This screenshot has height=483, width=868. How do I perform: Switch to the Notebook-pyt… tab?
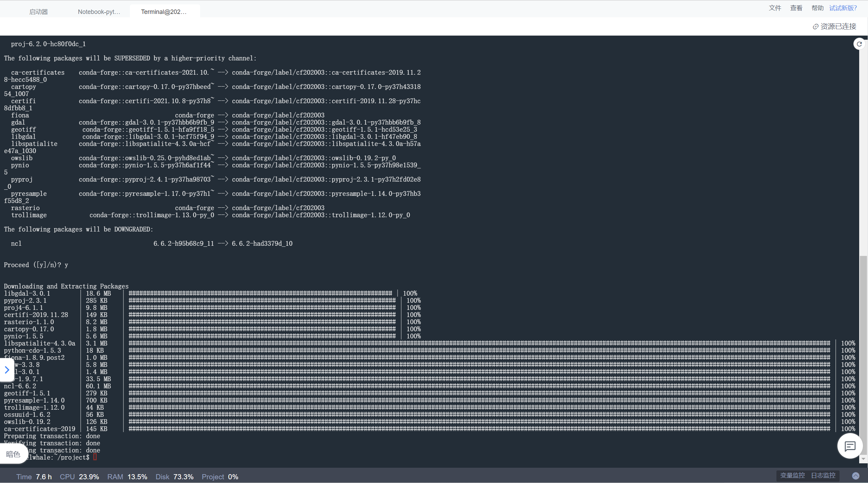click(x=99, y=12)
